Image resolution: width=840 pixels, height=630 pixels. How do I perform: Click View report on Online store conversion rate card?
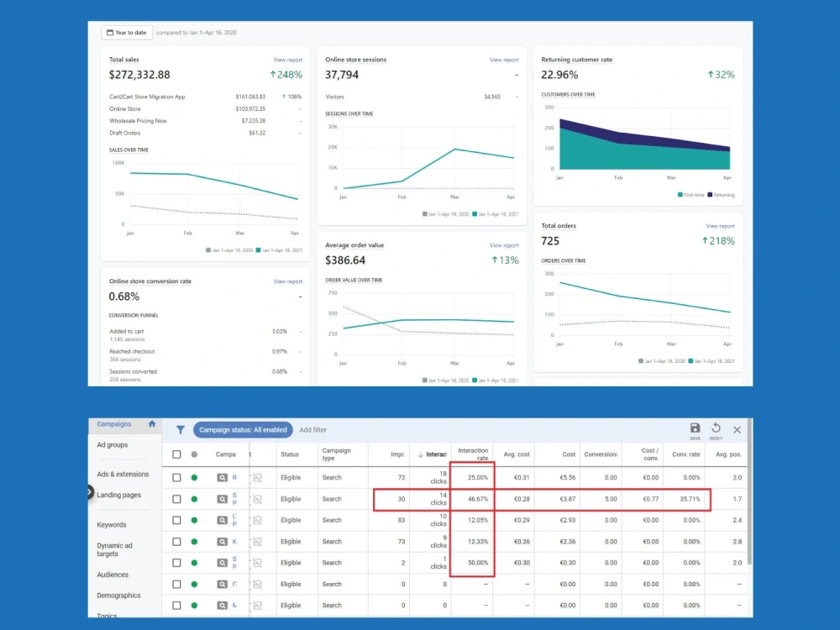(287, 281)
